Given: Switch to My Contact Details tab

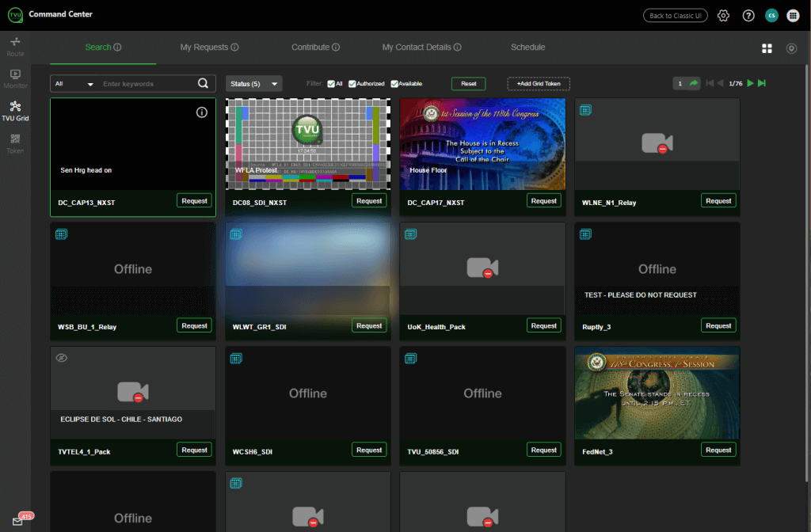Looking at the screenshot, I should (x=417, y=47).
